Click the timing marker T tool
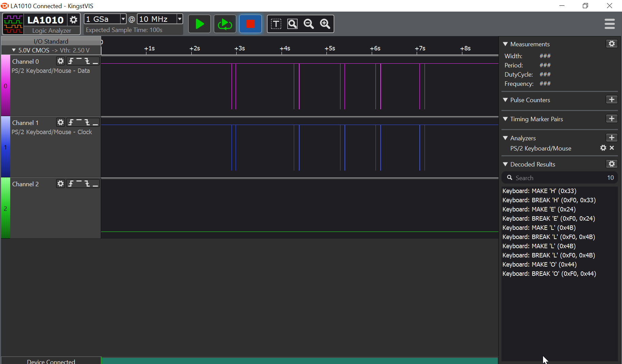622x364 pixels. (x=276, y=24)
